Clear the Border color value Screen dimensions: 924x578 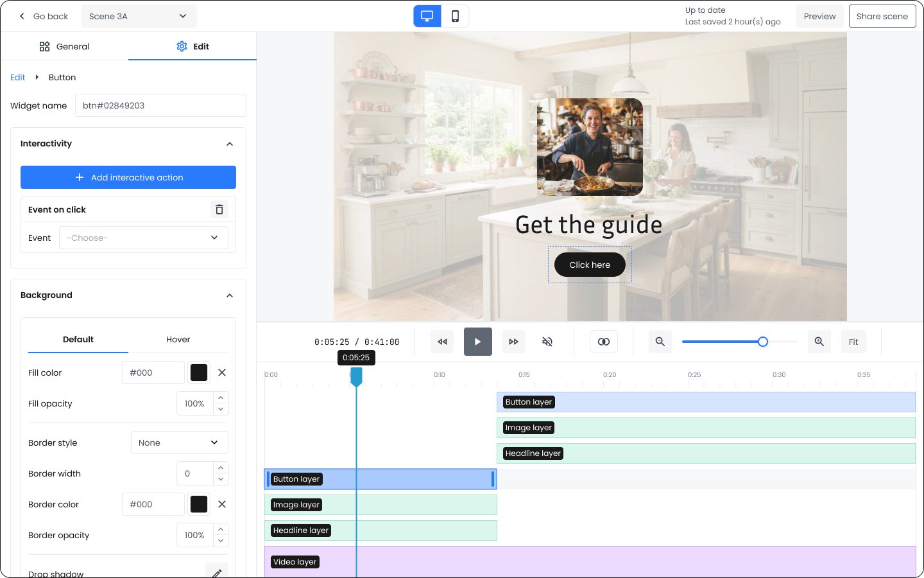click(222, 504)
